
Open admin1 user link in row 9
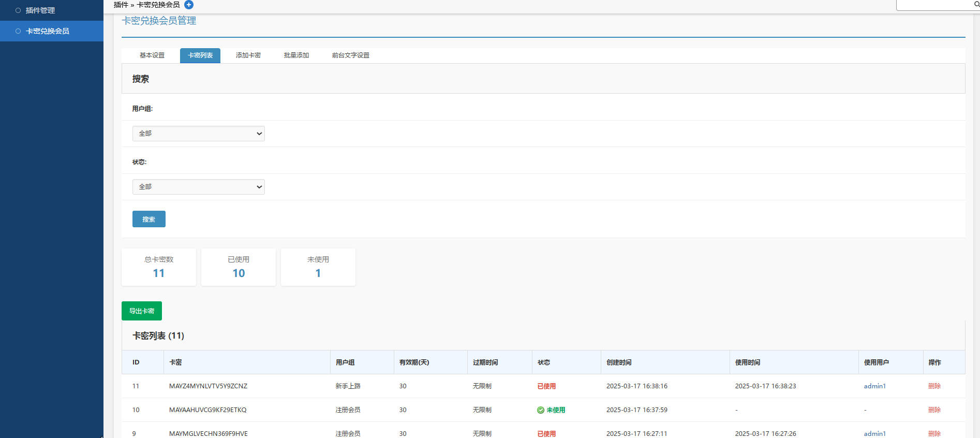pyautogui.click(x=875, y=434)
